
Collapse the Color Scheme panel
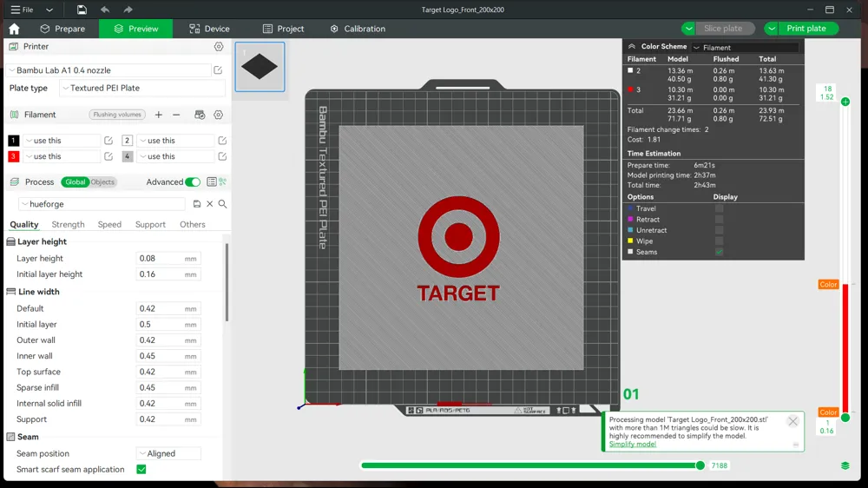tap(632, 47)
